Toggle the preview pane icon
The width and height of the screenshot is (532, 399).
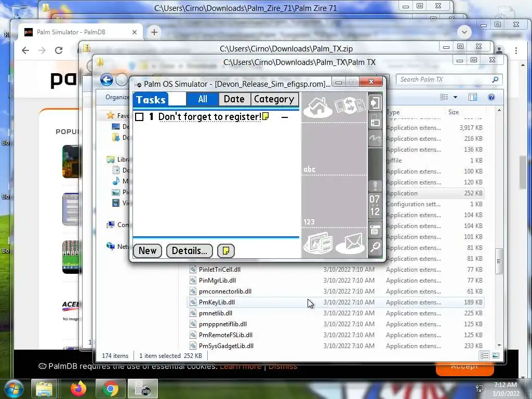473,97
